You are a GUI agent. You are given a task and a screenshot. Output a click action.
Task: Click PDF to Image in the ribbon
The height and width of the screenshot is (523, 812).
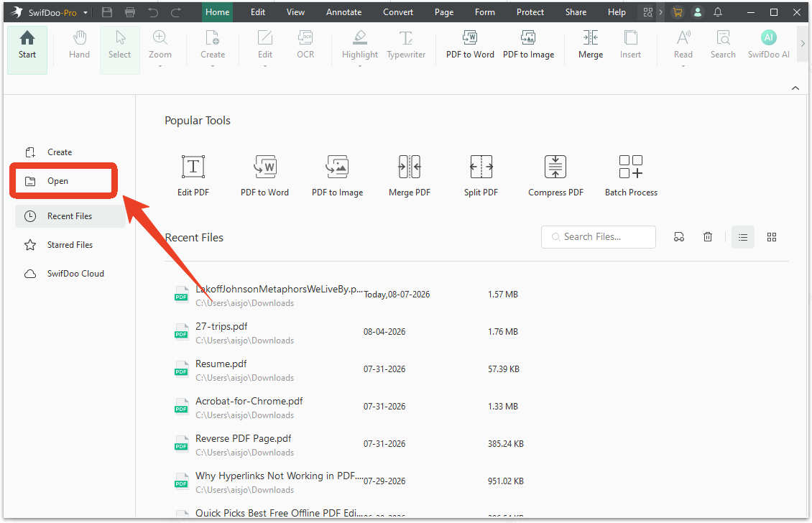pos(528,45)
